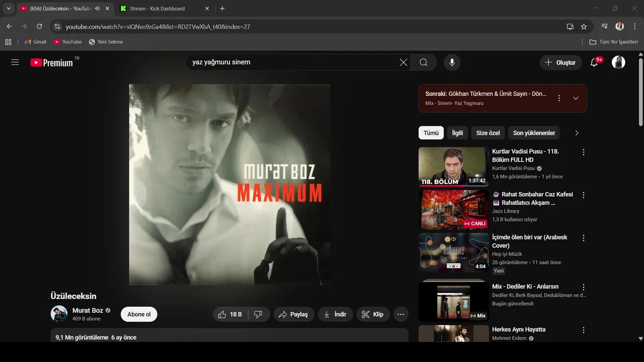Reload the current page
The width and height of the screenshot is (644, 362).
click(x=39, y=26)
